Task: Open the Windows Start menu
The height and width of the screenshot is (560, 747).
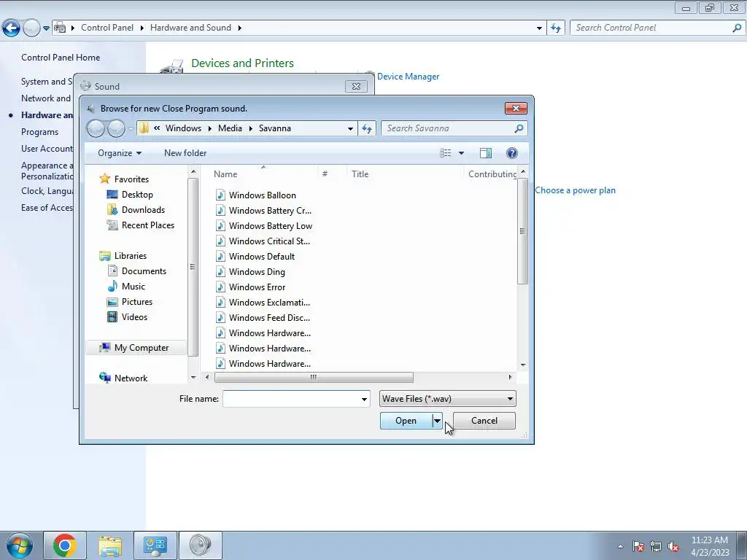Action: tap(20, 545)
